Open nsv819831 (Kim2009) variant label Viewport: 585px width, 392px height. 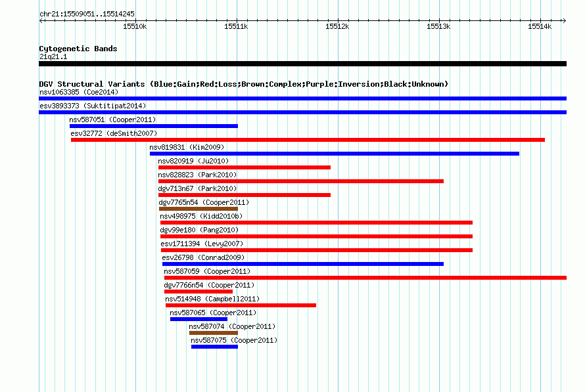coord(187,147)
